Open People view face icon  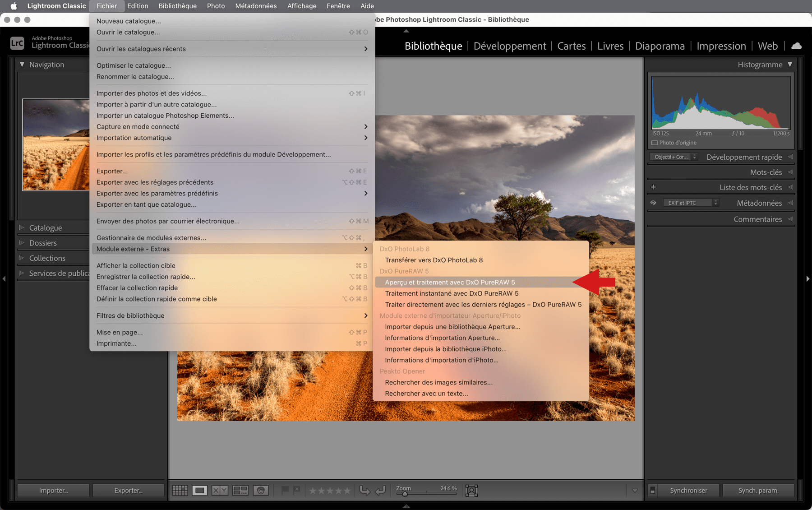click(261, 490)
